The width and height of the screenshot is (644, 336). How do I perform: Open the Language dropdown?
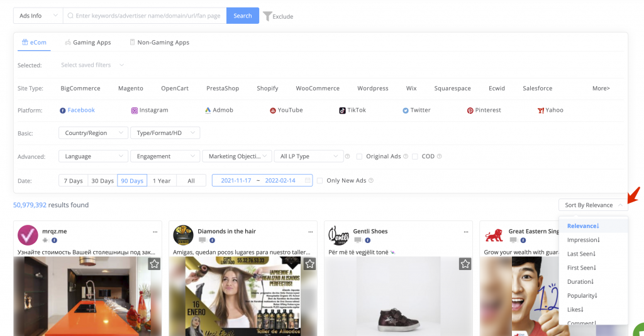[x=93, y=156]
